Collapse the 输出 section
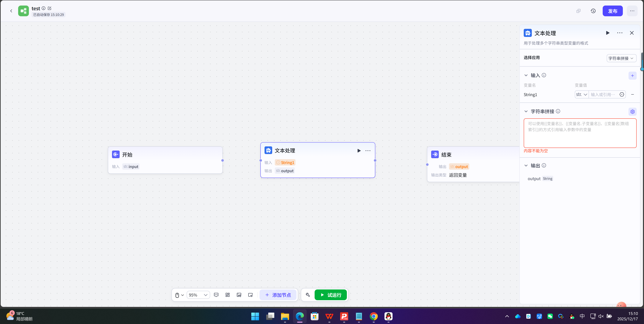Viewport: 644px width, 324px height. click(x=526, y=166)
